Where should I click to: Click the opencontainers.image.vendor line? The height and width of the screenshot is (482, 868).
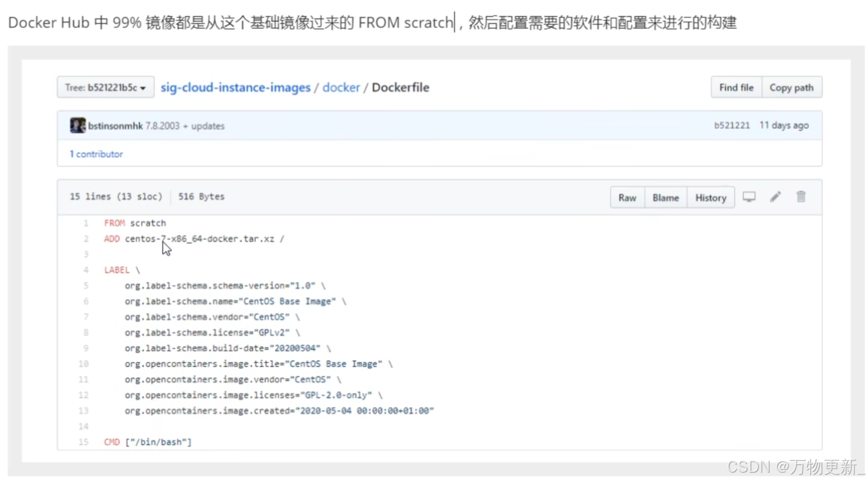(233, 379)
